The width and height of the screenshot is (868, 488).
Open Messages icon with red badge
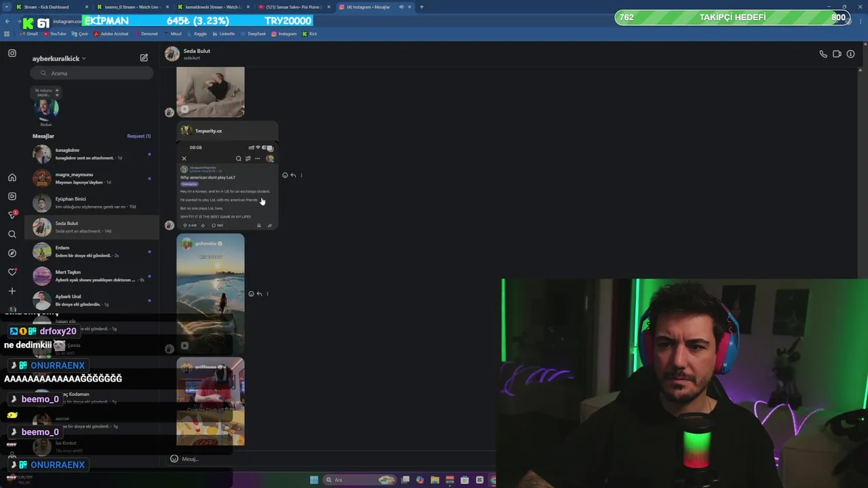12,215
